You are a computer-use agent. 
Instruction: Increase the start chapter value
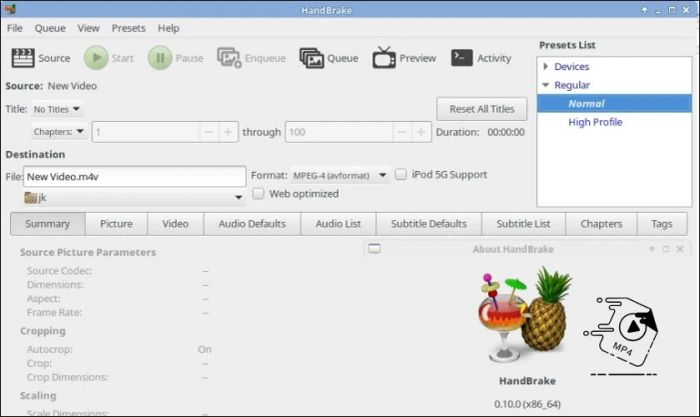coord(228,132)
